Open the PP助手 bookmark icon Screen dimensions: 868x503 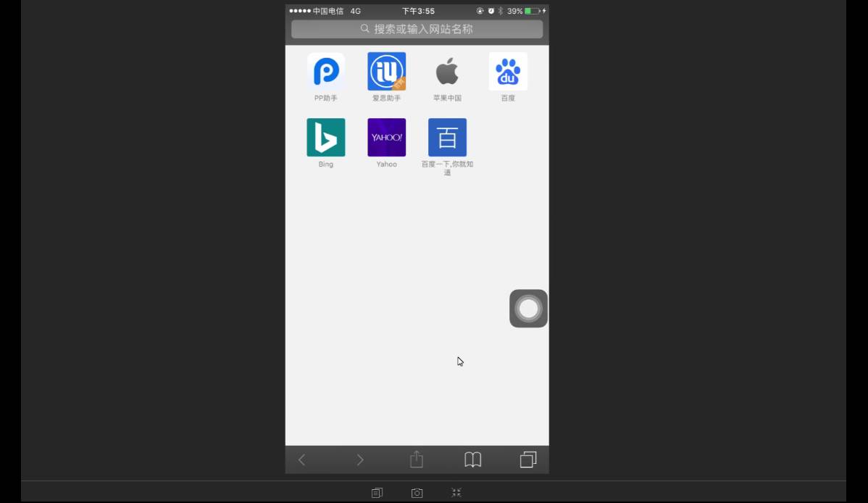[326, 72]
